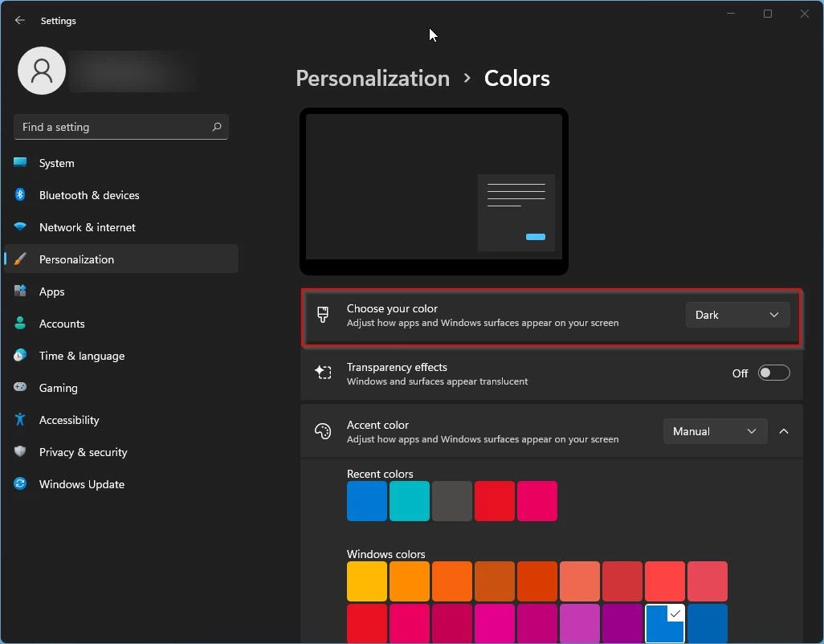Click the Personalization breadcrumb link
The image size is (824, 644).
click(373, 78)
